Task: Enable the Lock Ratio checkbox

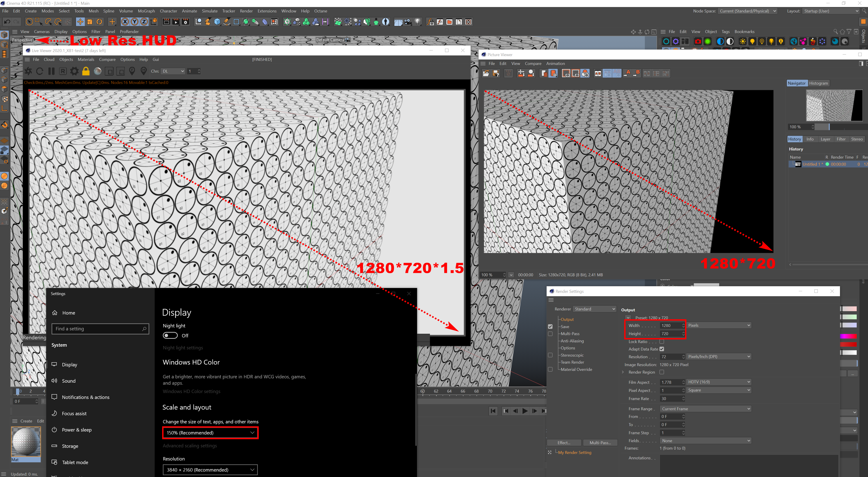Action: click(x=662, y=341)
